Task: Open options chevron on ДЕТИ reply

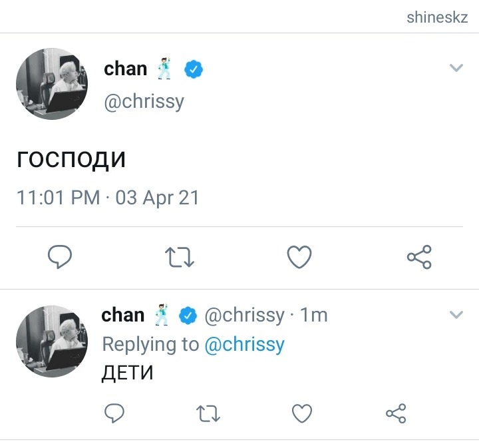Action: (x=456, y=314)
